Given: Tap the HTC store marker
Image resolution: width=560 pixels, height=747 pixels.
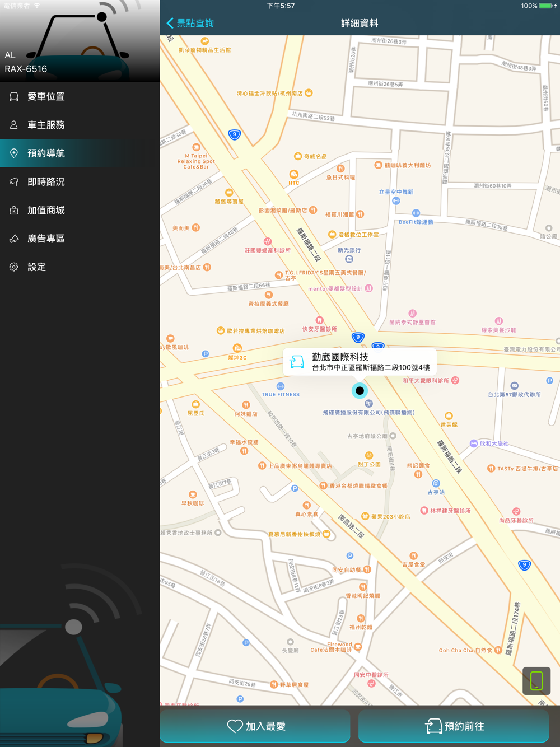Looking at the screenshot, I should (x=293, y=174).
